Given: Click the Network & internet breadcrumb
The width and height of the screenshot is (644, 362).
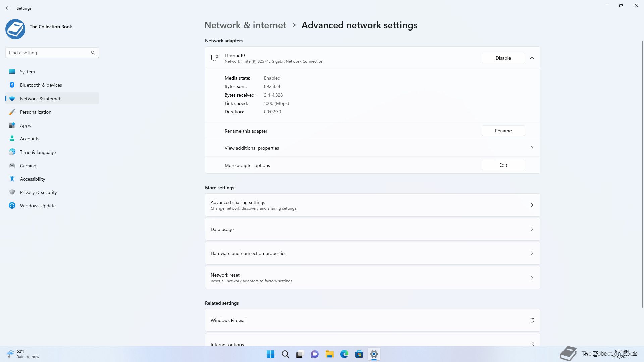Looking at the screenshot, I should [x=245, y=25].
